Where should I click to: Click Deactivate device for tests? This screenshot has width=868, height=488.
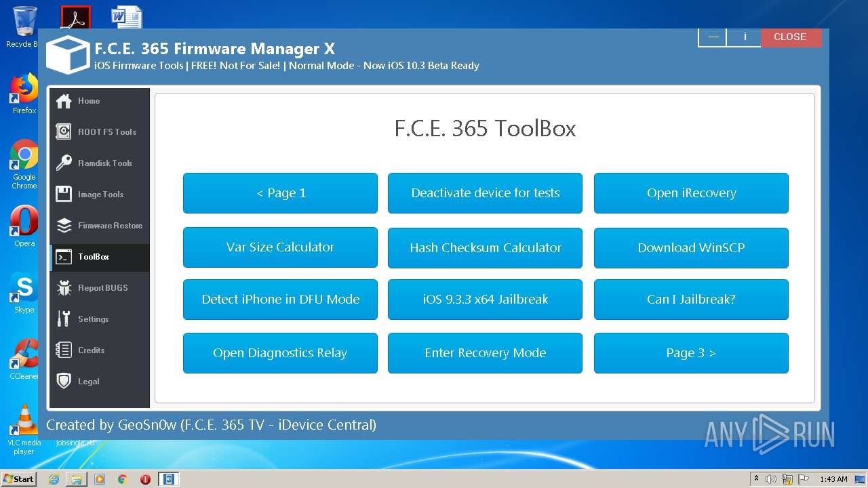point(485,193)
